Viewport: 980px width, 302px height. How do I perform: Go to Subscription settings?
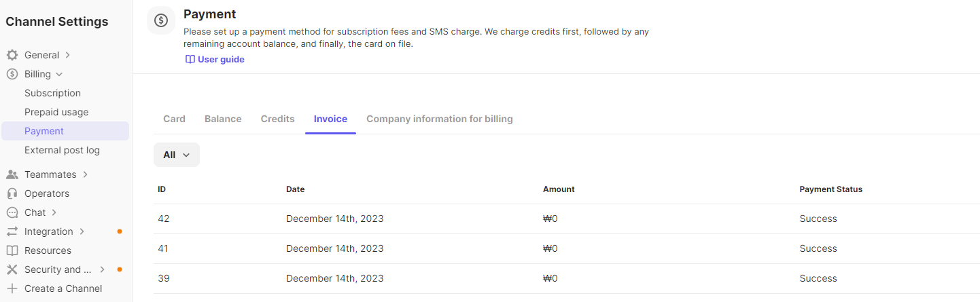52,93
